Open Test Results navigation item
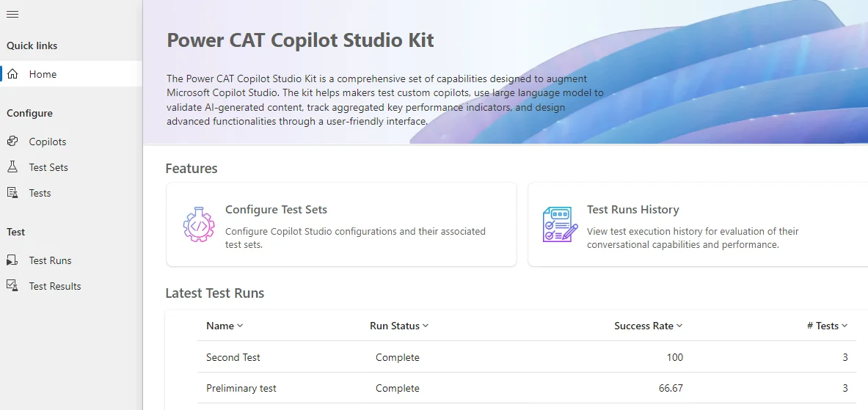The height and width of the screenshot is (410, 868). point(55,286)
